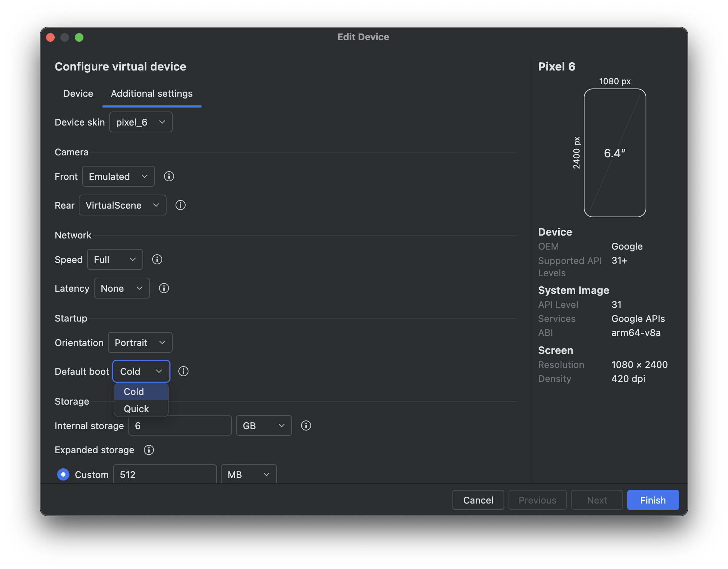Image resolution: width=728 pixels, height=569 pixels.
Task: Click the Cancel button
Action: coord(478,500)
